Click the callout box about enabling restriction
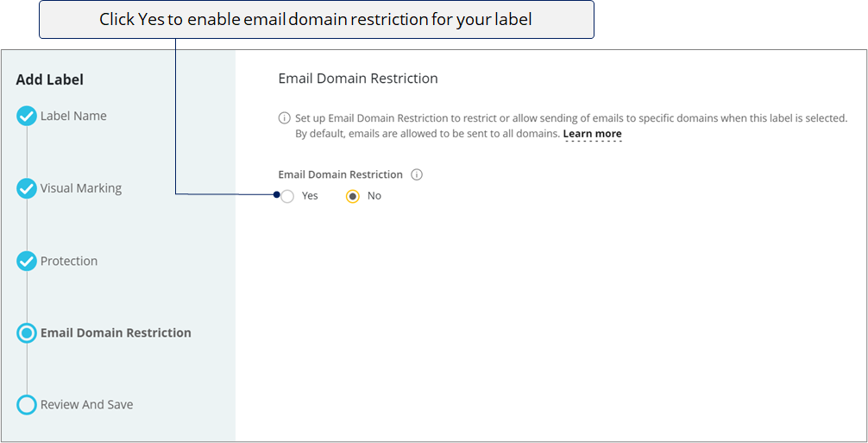 tap(316, 19)
